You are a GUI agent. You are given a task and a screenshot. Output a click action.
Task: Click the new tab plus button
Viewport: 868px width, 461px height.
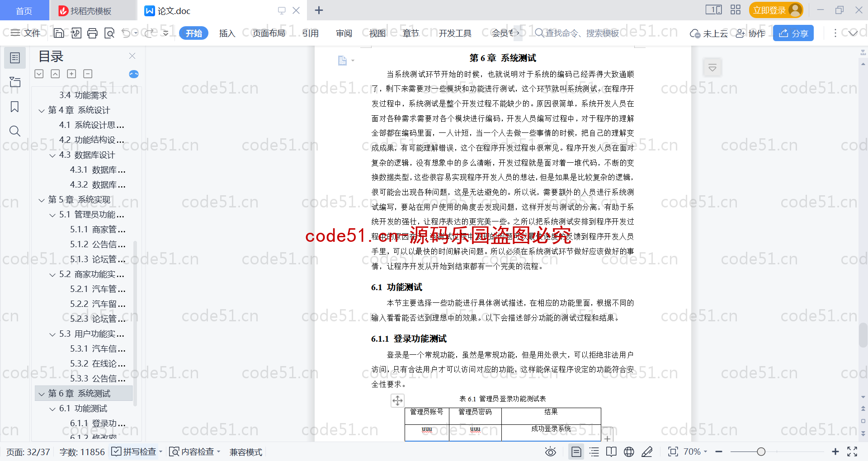[x=319, y=10]
